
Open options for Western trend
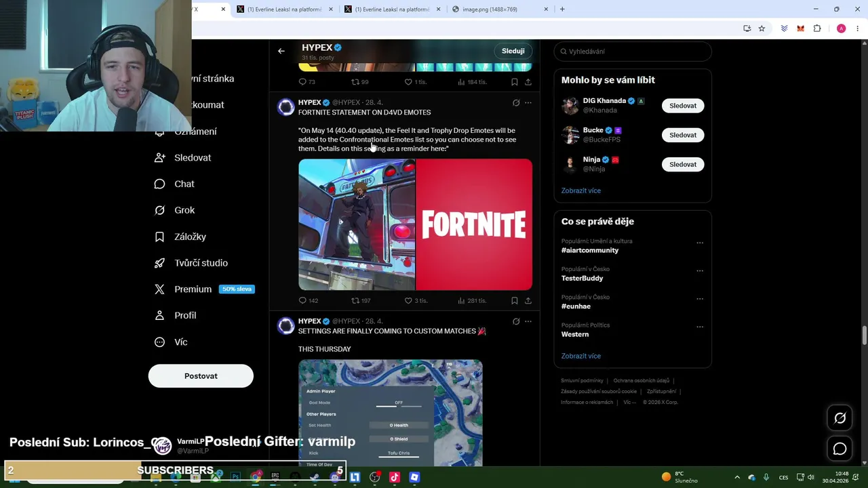point(700,327)
